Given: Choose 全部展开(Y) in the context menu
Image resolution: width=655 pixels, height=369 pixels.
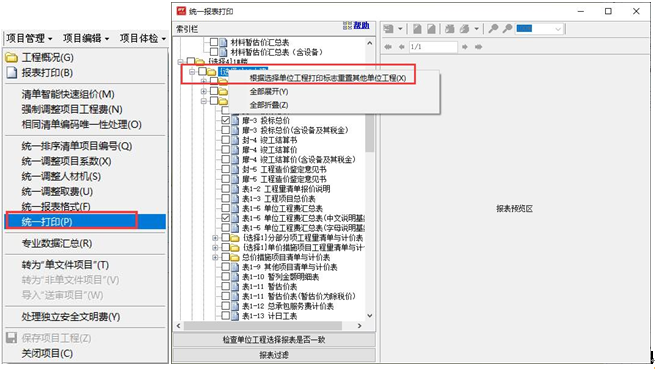Looking at the screenshot, I should (269, 92).
